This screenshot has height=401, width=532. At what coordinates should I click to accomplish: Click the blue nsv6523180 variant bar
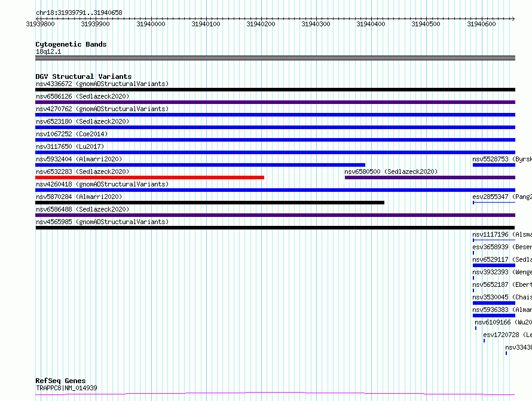275,127
